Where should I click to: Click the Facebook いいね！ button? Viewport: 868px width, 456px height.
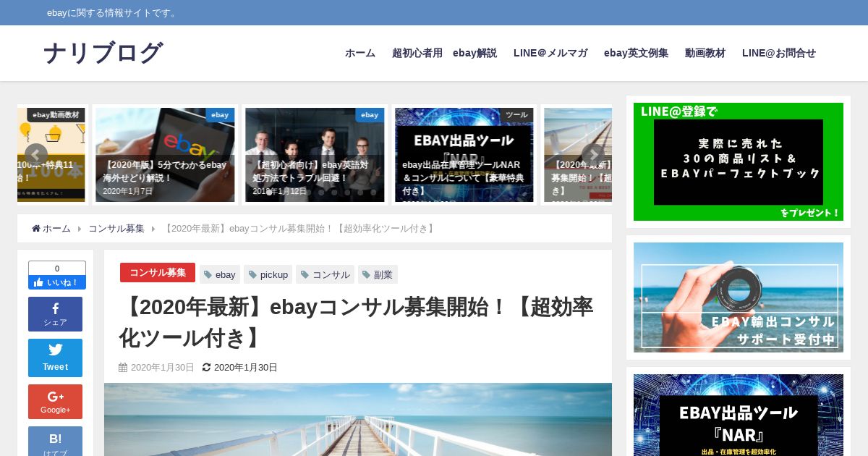57,282
